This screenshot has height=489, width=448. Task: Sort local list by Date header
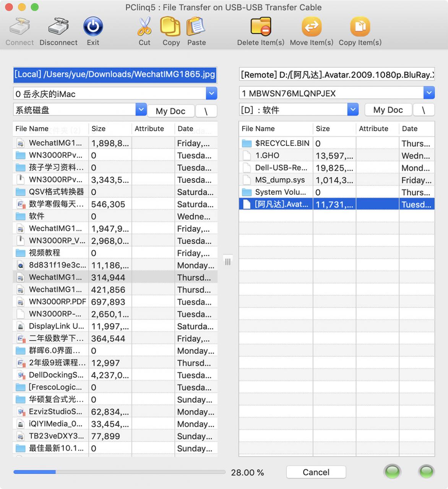coord(196,129)
